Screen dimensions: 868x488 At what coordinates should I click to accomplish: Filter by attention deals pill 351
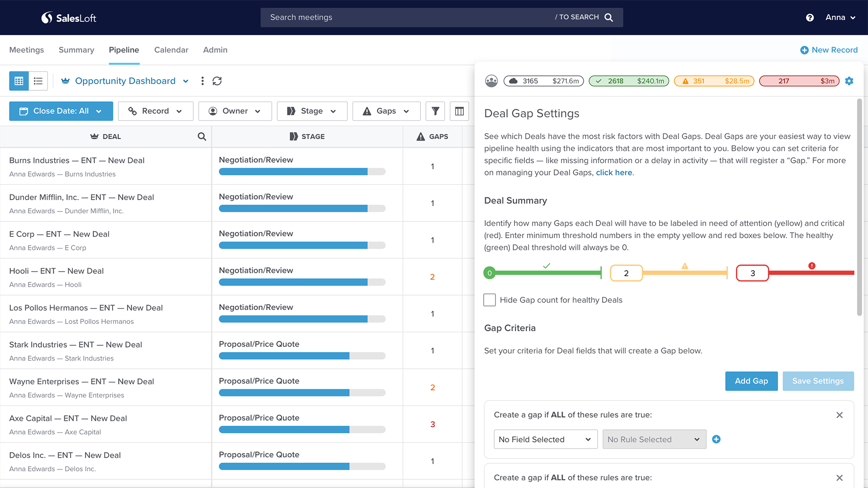[x=714, y=81]
